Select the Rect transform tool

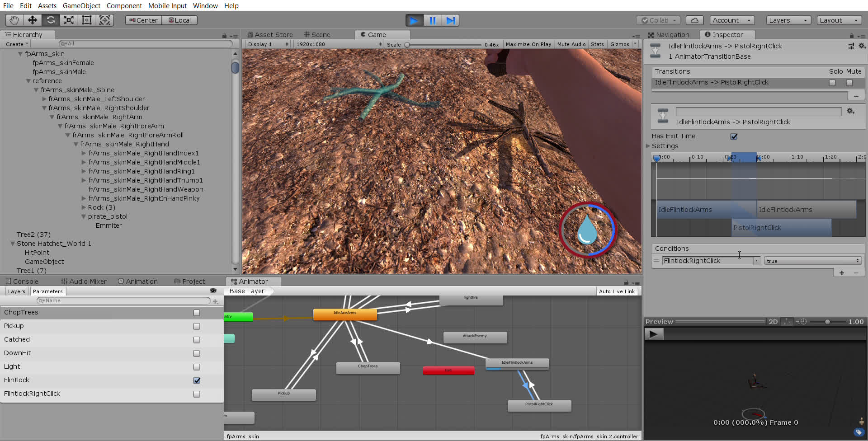click(x=87, y=20)
